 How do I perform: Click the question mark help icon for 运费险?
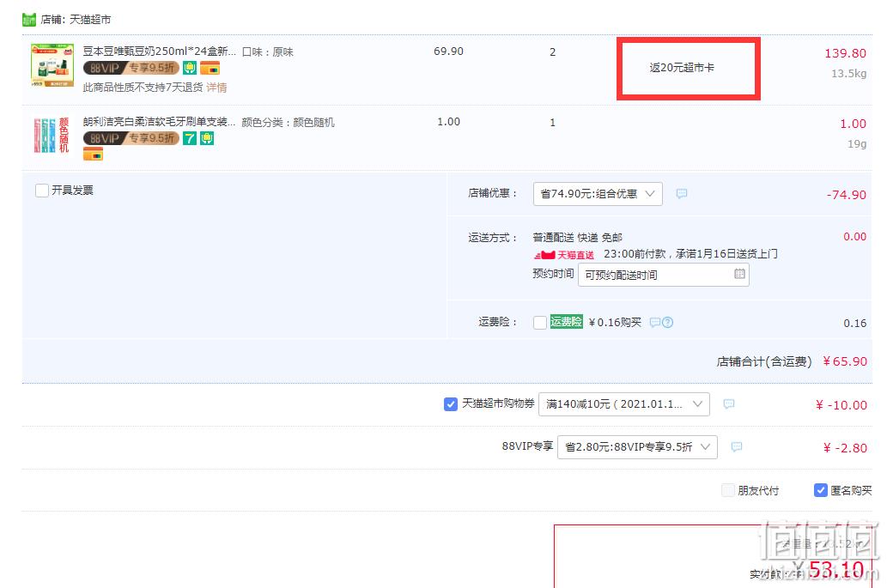(x=667, y=323)
